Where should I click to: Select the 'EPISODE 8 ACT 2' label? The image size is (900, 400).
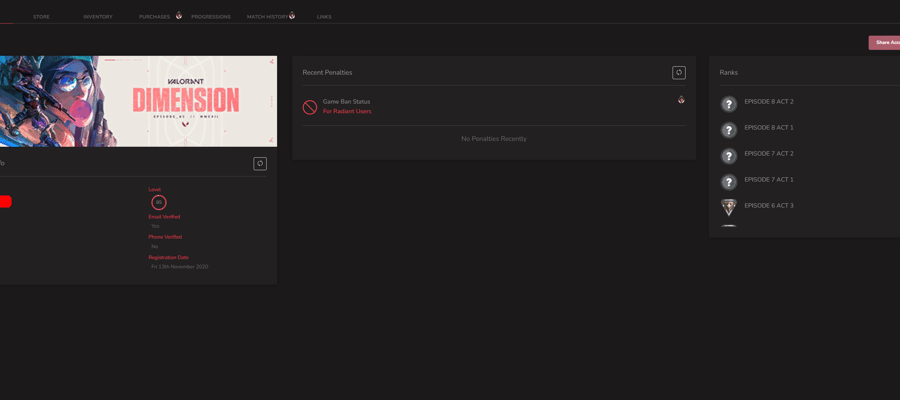[x=769, y=102]
